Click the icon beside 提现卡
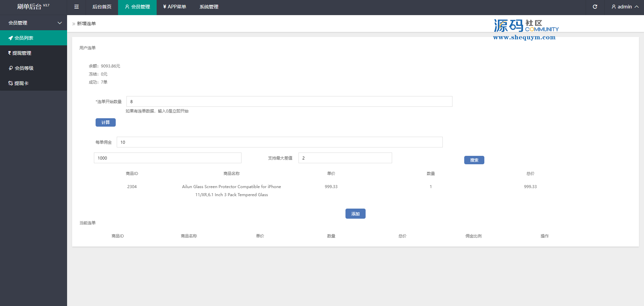The width and height of the screenshot is (644, 306). coord(10,83)
